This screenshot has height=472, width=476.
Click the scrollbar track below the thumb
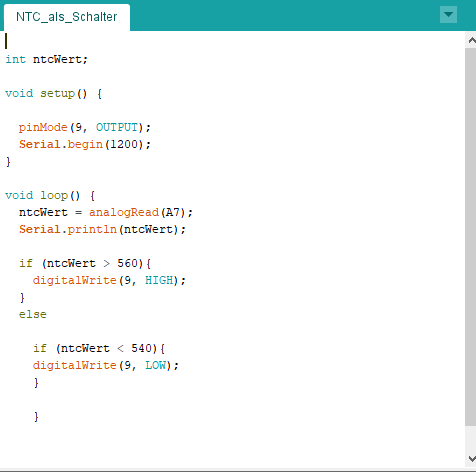point(470,438)
